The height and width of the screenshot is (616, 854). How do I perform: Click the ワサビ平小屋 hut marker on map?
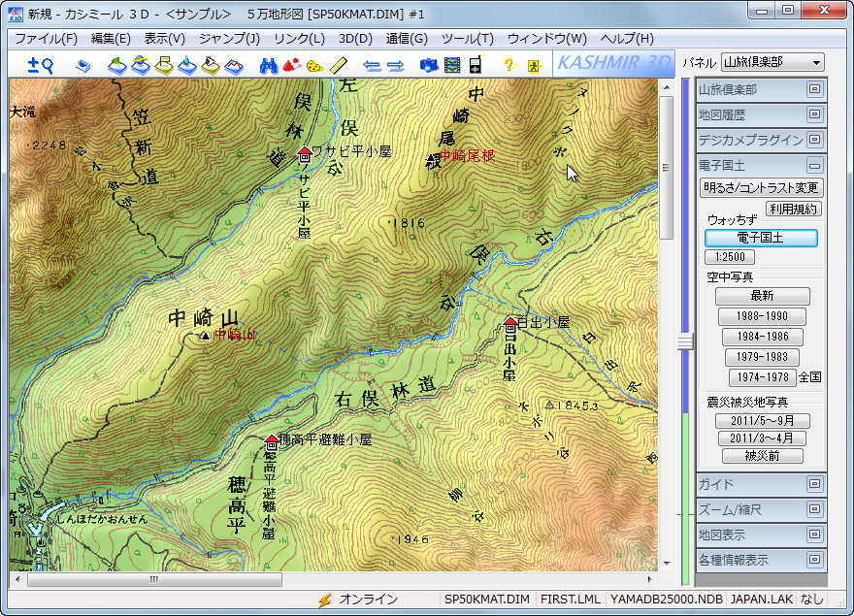point(305,153)
